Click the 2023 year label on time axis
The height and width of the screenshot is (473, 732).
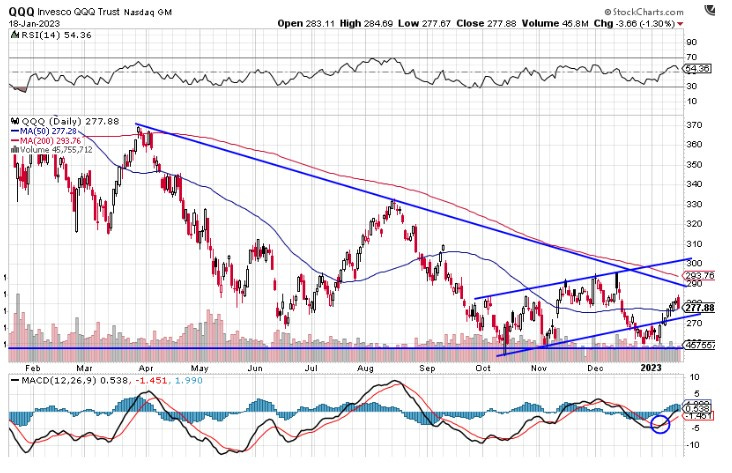pos(651,368)
